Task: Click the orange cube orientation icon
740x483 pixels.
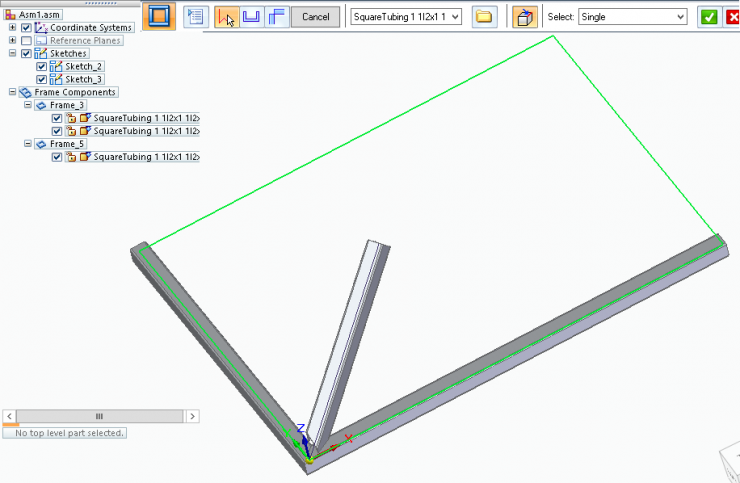Action: 524,17
